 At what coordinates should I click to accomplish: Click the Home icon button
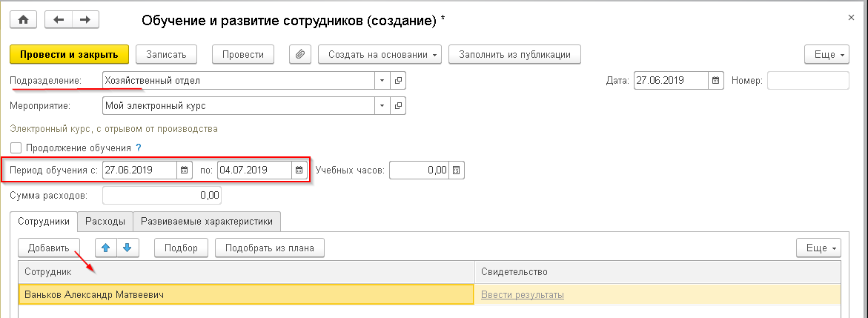22,19
